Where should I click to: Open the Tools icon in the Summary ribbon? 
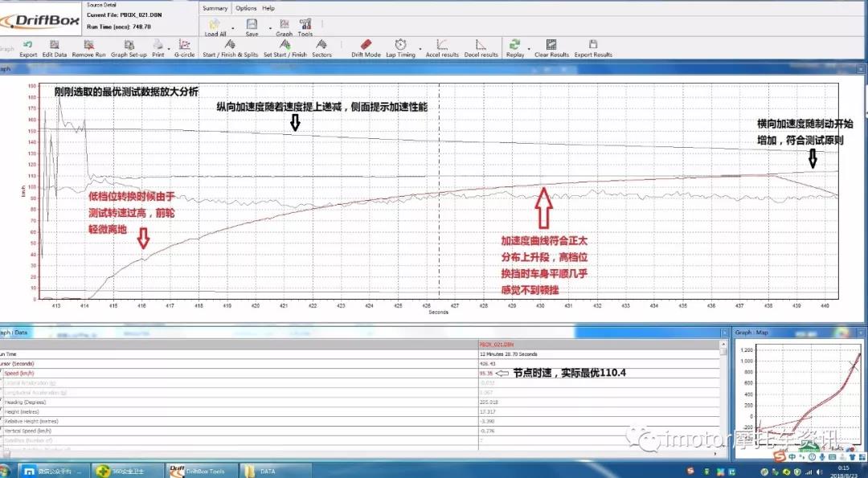pyautogui.click(x=305, y=24)
